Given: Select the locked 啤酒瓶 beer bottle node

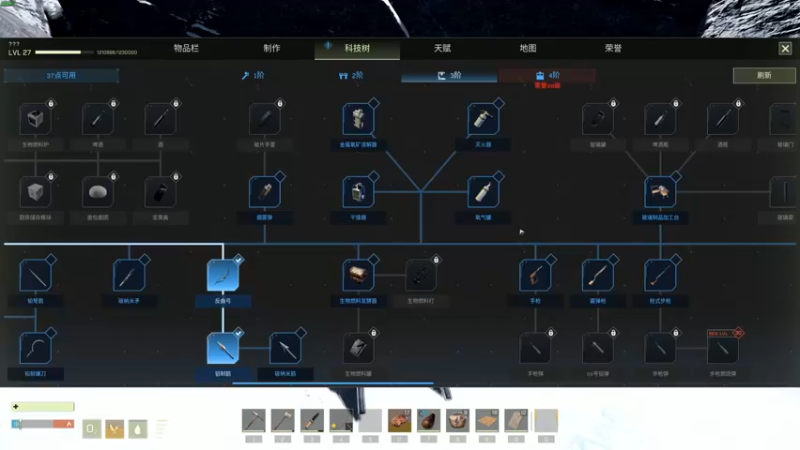Looking at the screenshot, I should point(660,119).
